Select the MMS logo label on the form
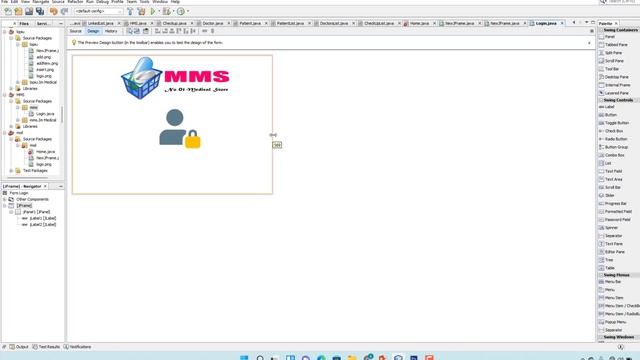This screenshot has width=640, height=360. coord(176,78)
